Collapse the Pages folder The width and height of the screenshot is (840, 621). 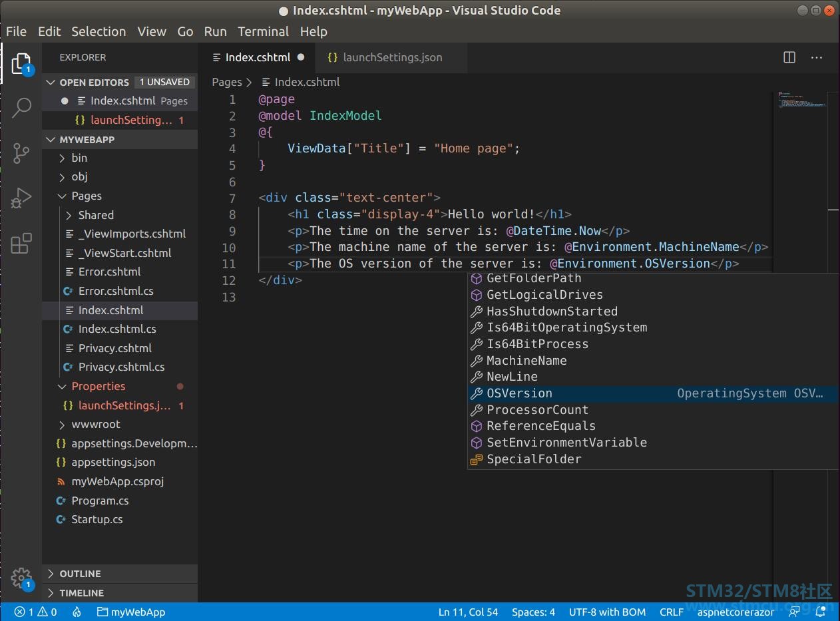pyautogui.click(x=120, y=196)
